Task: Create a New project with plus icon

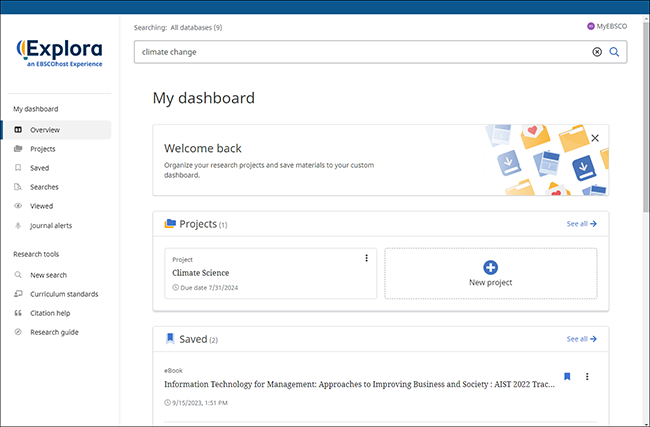Action: click(x=490, y=267)
